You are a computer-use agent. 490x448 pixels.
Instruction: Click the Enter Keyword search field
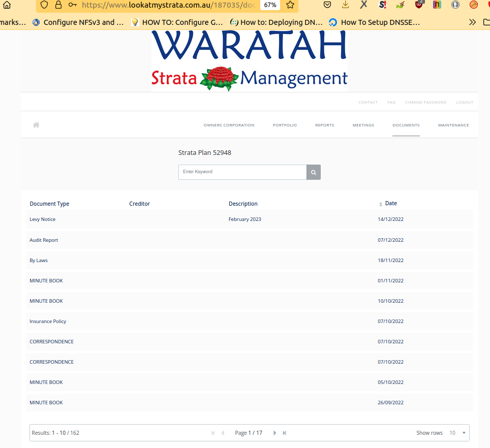pyautogui.click(x=242, y=172)
